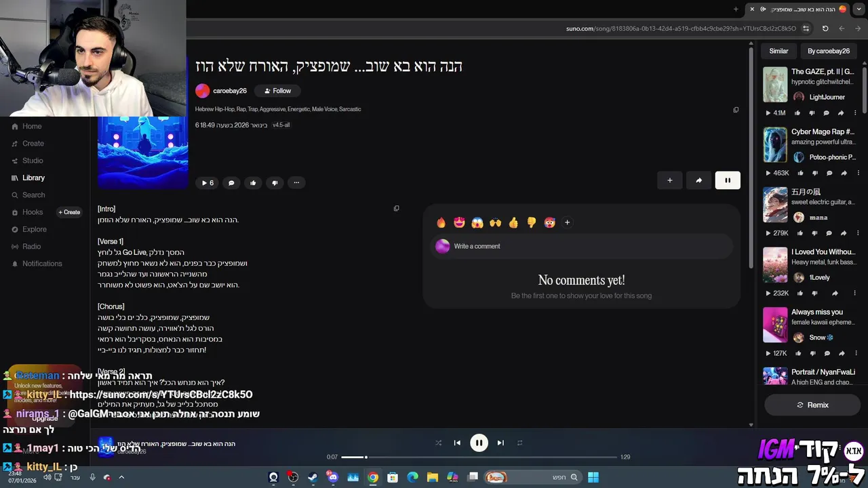
Task: Click the + Create button next to Hooks
Action: [69, 212]
